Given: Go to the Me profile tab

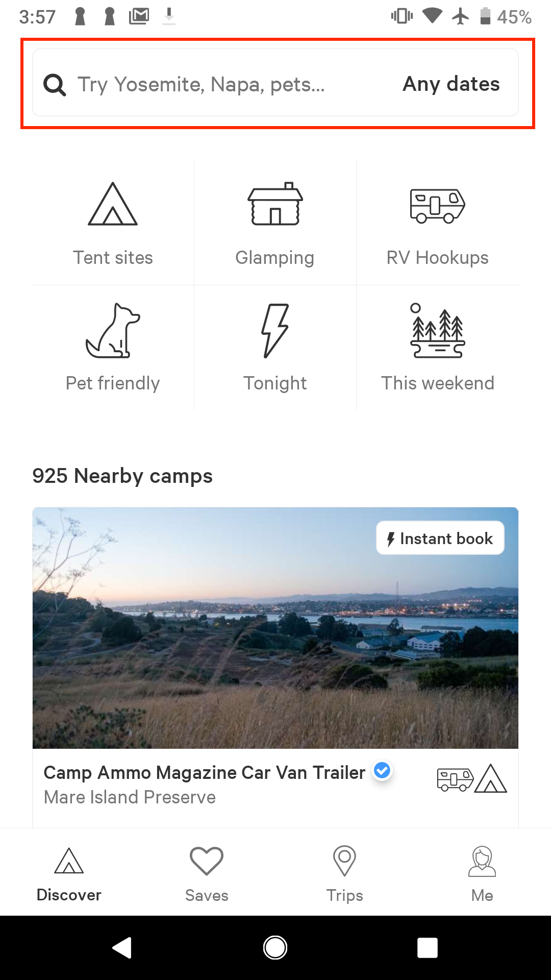Looking at the screenshot, I should (x=482, y=874).
